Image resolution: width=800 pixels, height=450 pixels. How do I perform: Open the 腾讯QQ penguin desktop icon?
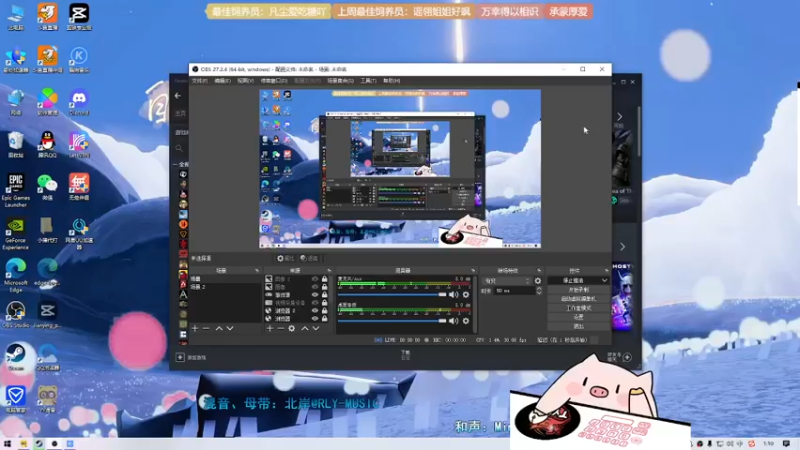tap(47, 144)
